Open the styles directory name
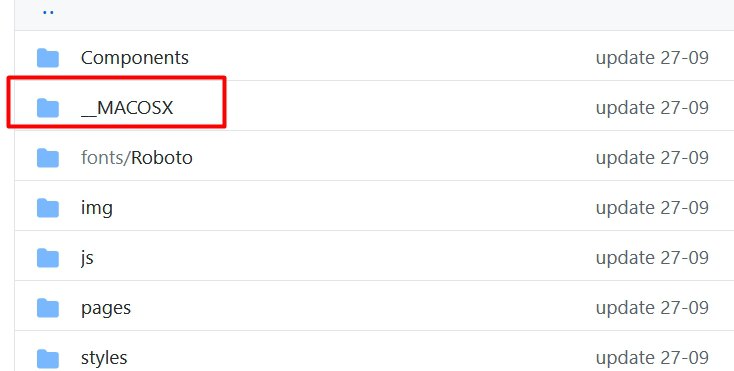734x371 pixels. tap(104, 358)
